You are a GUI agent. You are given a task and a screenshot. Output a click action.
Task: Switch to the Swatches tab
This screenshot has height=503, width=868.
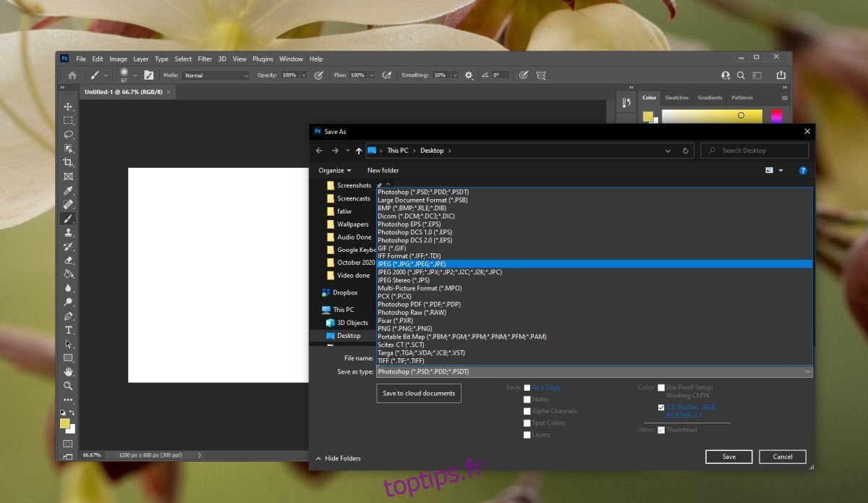[676, 98]
